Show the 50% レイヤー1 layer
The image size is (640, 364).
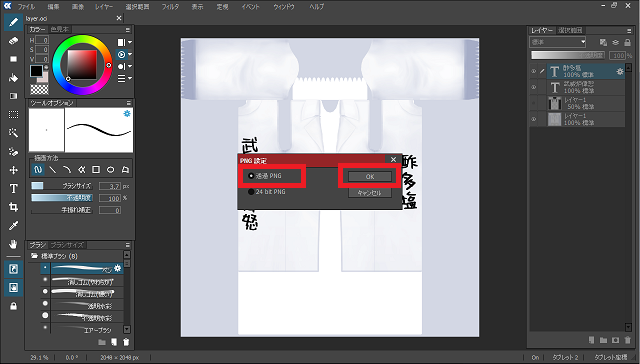[533, 103]
